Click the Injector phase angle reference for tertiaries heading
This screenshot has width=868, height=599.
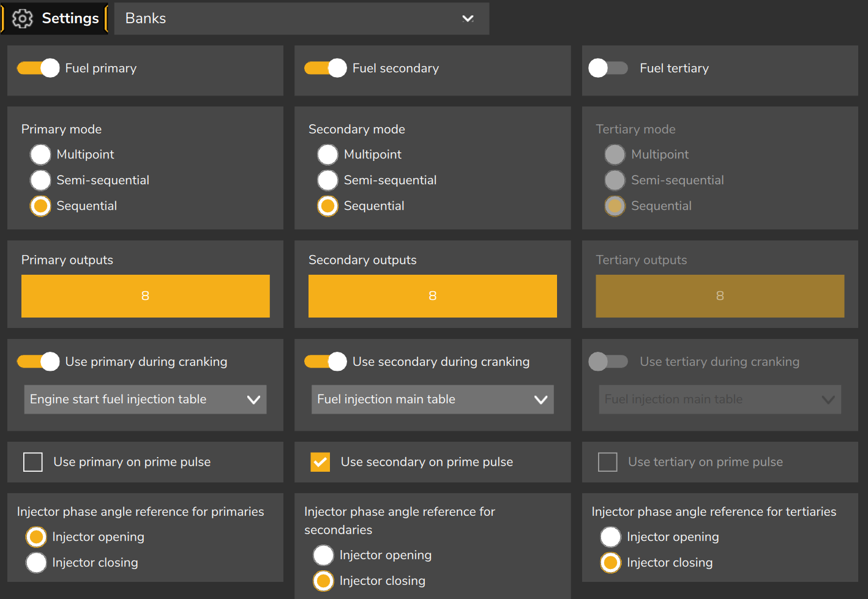[714, 512]
